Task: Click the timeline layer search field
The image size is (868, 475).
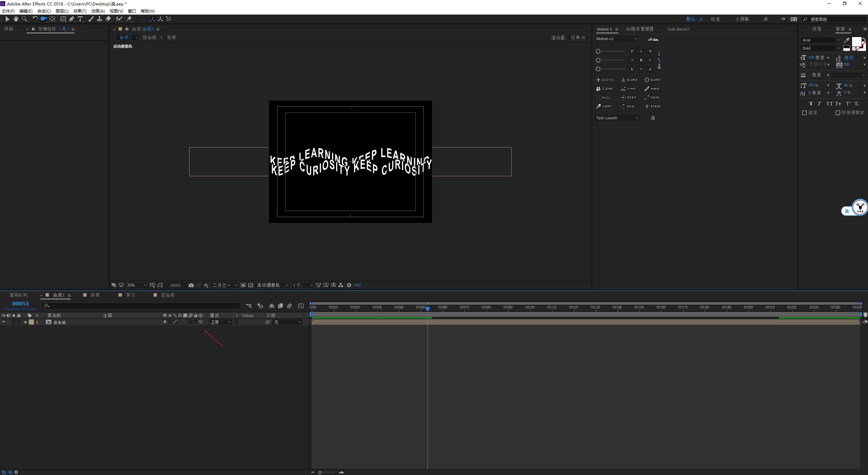Action: pos(143,306)
